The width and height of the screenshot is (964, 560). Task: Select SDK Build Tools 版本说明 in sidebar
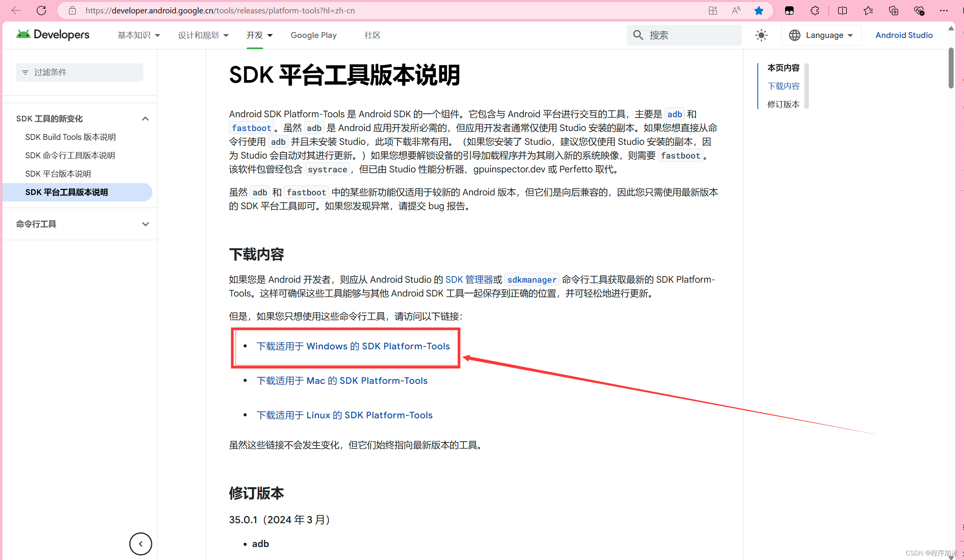coord(70,137)
